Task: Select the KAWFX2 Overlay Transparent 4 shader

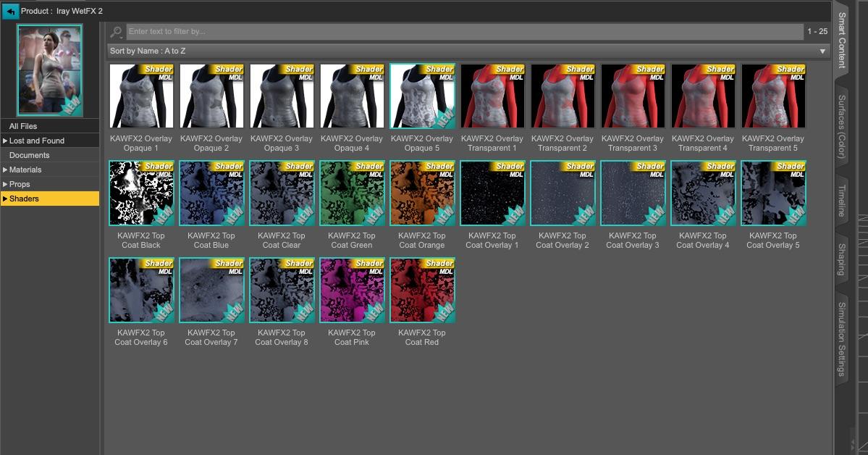Action: point(704,96)
